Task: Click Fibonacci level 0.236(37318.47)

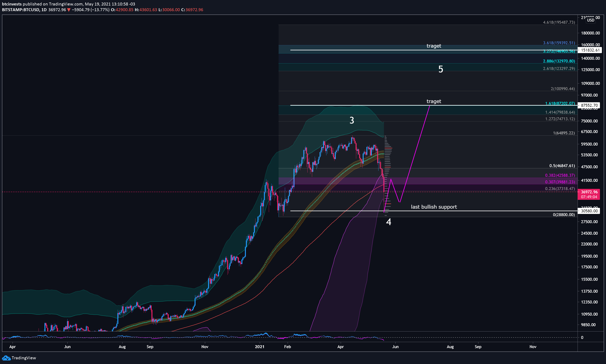Action: [x=560, y=189]
